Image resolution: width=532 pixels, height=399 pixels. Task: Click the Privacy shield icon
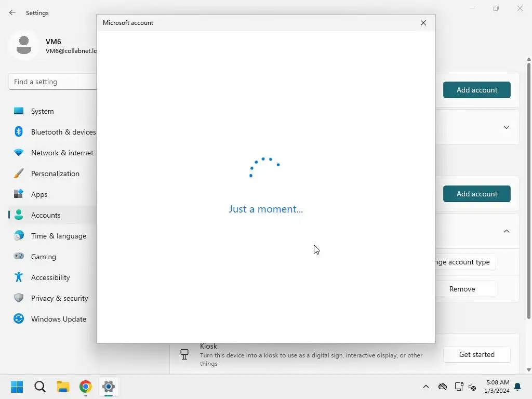(x=19, y=298)
